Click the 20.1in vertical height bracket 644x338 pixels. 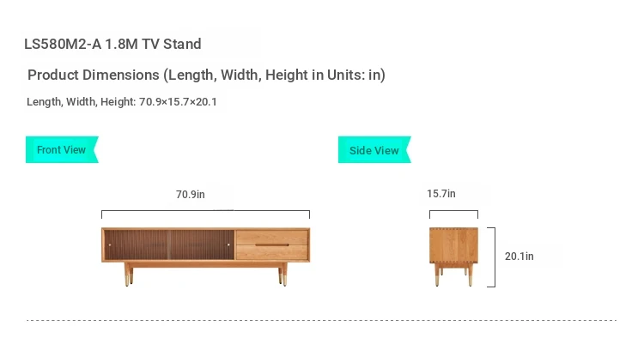click(491, 257)
